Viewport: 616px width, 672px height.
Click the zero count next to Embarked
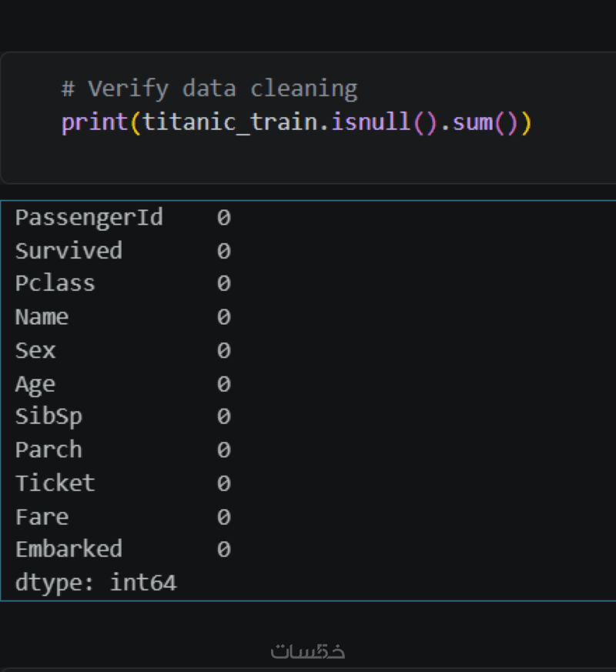(223, 550)
